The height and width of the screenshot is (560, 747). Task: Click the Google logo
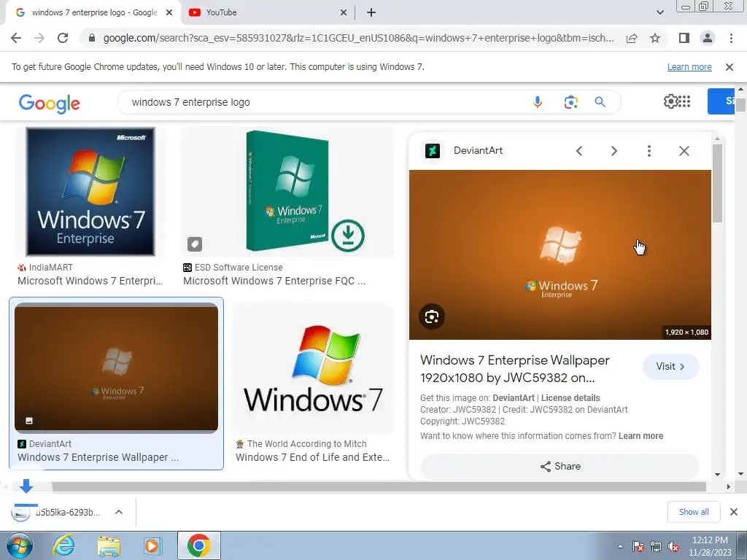(50, 103)
